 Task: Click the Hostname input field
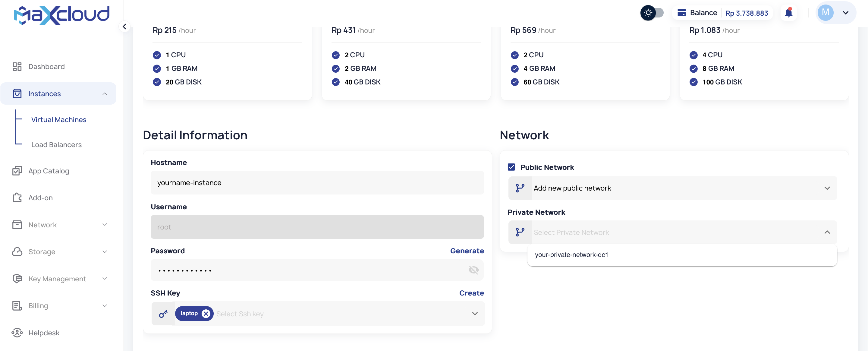(x=317, y=182)
